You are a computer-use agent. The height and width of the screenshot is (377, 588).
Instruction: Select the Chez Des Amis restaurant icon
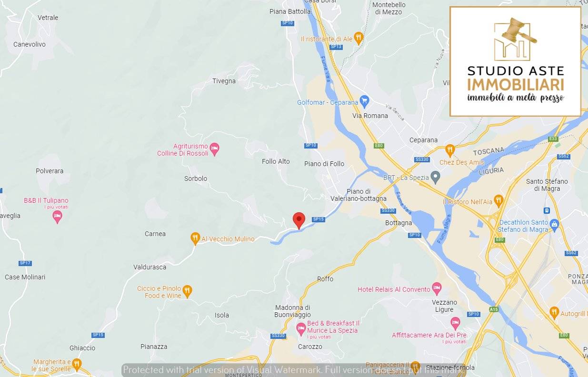(x=450, y=150)
